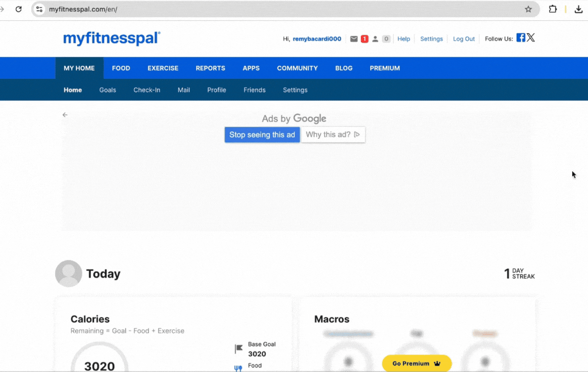Click the Ads by Google label
This screenshot has width=588, height=372.
click(294, 119)
